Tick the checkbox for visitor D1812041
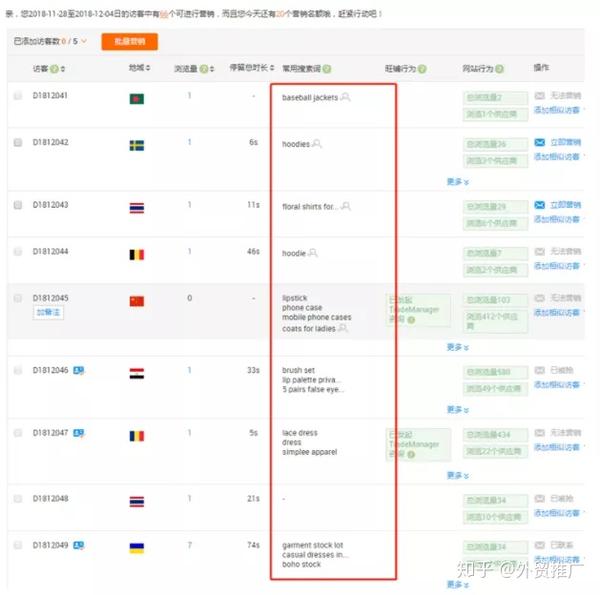 [x=18, y=96]
